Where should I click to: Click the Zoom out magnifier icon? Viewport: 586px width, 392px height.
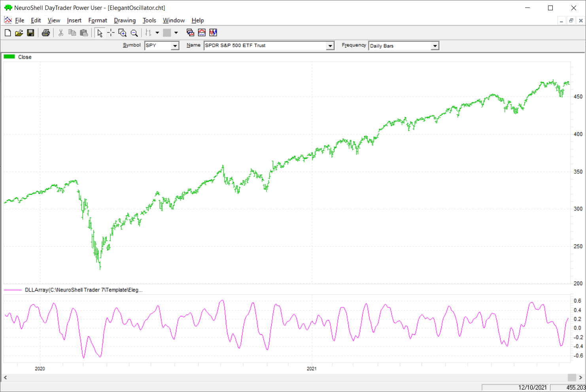coord(134,33)
